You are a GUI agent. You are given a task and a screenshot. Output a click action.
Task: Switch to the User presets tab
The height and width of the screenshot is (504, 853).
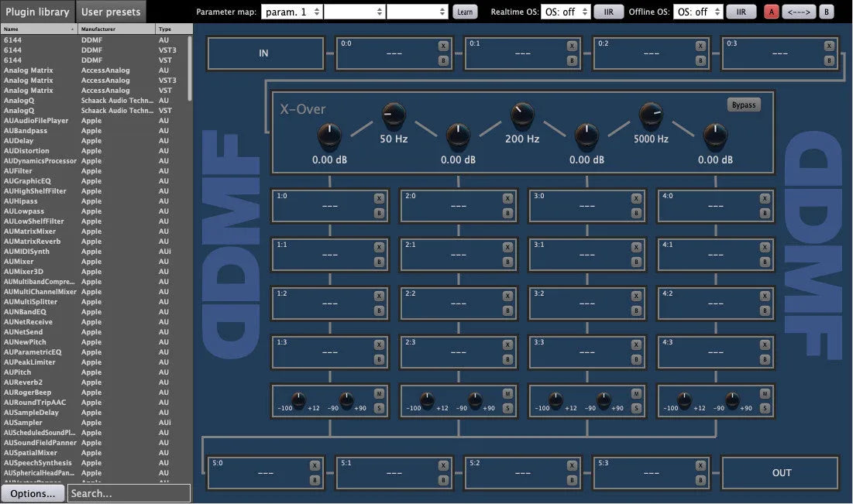[x=110, y=12]
